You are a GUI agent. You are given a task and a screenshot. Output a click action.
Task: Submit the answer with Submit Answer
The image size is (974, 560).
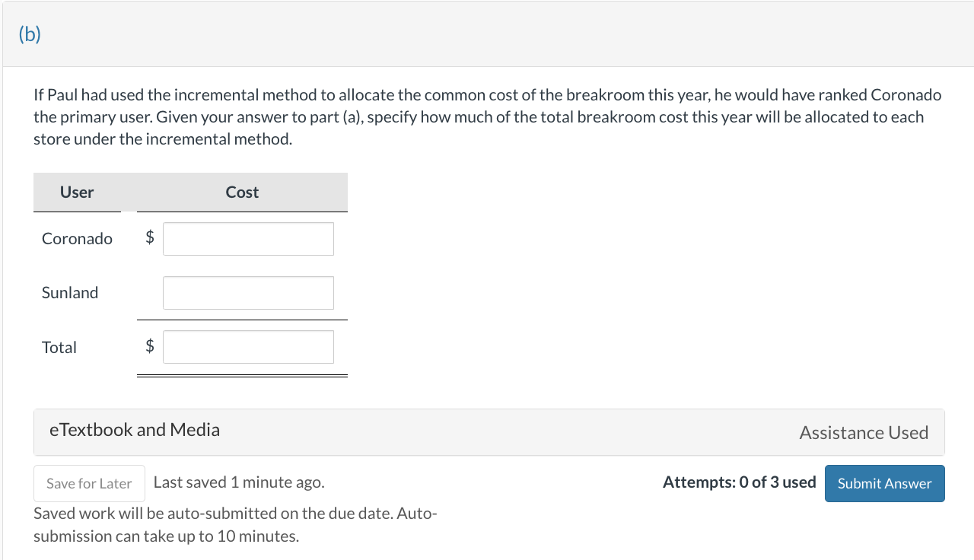tap(884, 483)
